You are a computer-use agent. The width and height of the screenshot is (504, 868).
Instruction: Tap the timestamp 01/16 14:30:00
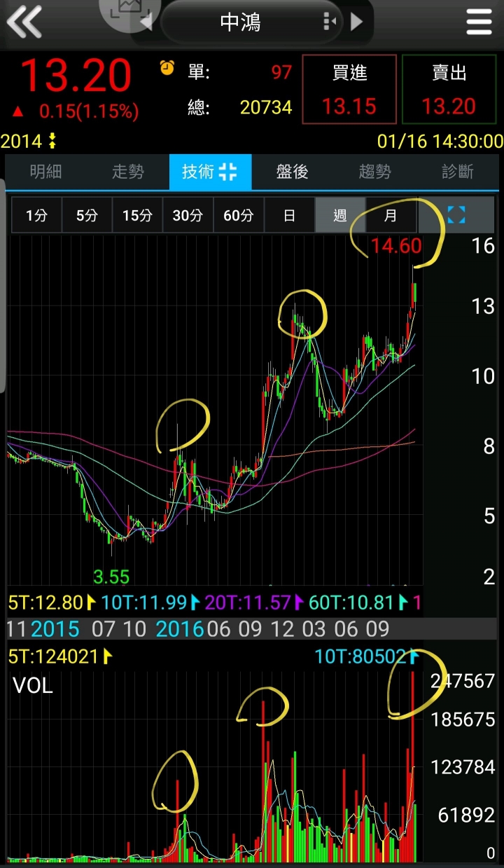click(x=440, y=142)
